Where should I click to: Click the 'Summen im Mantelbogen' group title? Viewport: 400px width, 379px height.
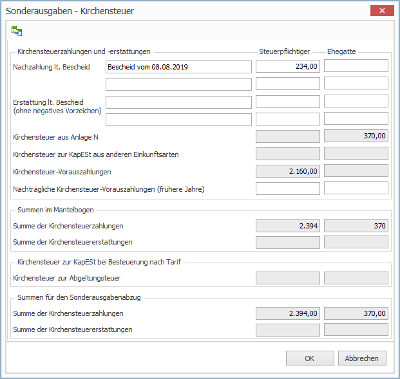(56, 210)
